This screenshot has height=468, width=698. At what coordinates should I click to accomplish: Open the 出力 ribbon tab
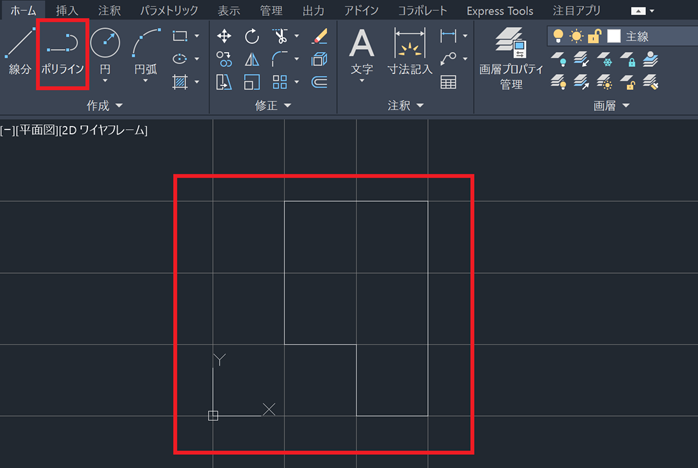[313, 11]
